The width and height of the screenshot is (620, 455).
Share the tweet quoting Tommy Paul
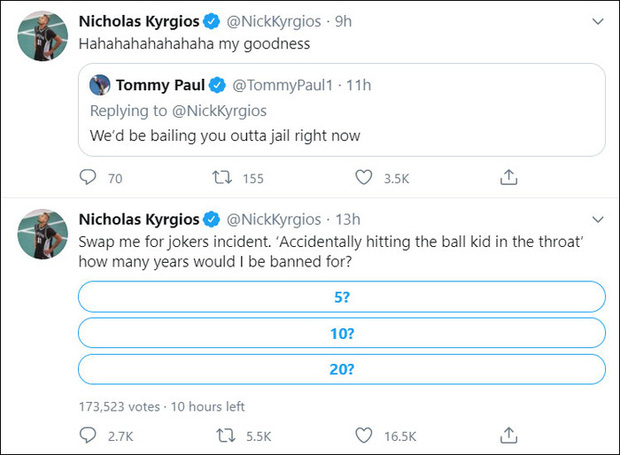point(508,177)
